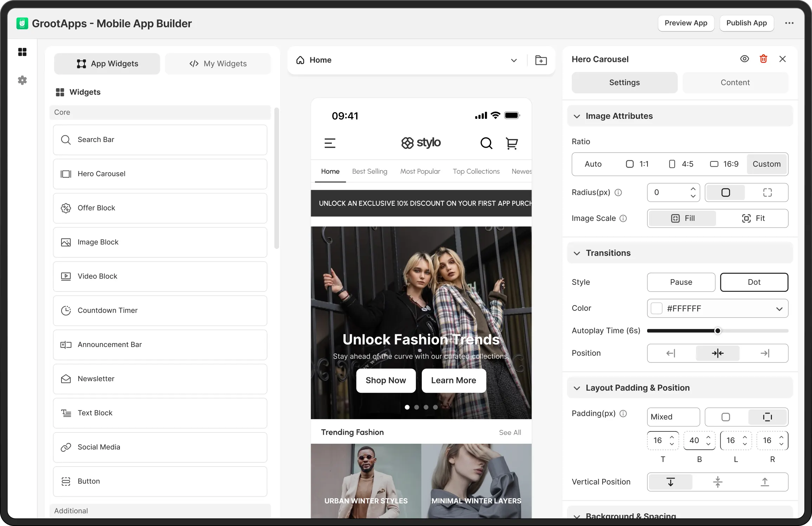The width and height of the screenshot is (812, 526).
Task: Open the hamburger menu in the phone preview
Action: [330, 143]
